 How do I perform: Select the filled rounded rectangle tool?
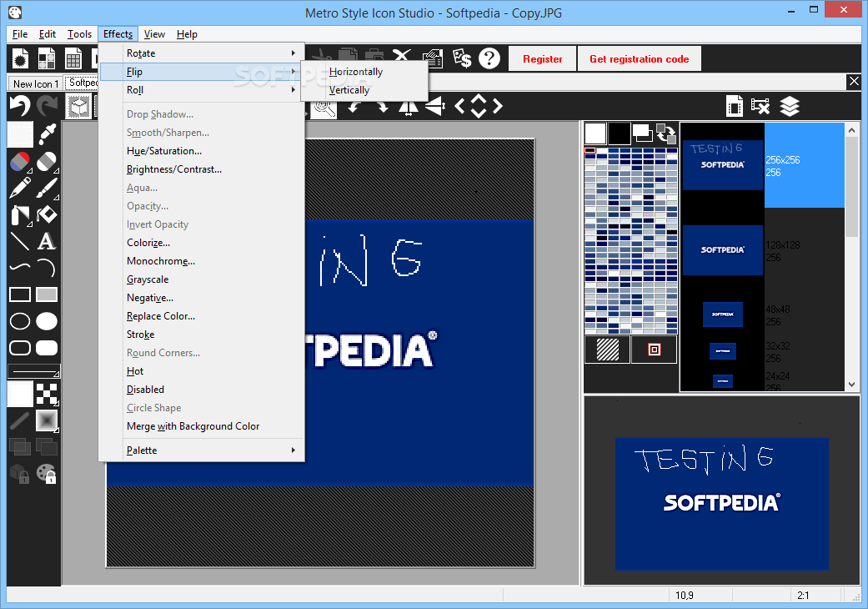click(47, 348)
